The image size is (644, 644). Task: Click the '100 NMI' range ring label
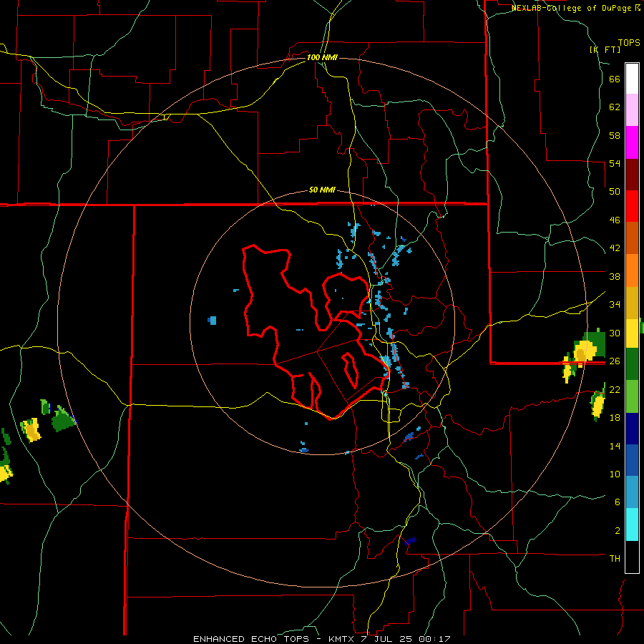tap(322, 57)
